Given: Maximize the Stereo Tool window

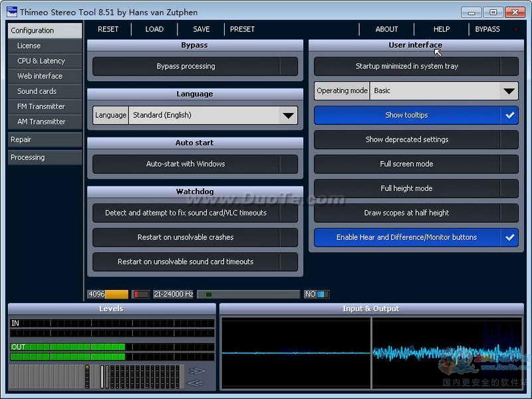Looking at the screenshot, I should pos(493,13).
